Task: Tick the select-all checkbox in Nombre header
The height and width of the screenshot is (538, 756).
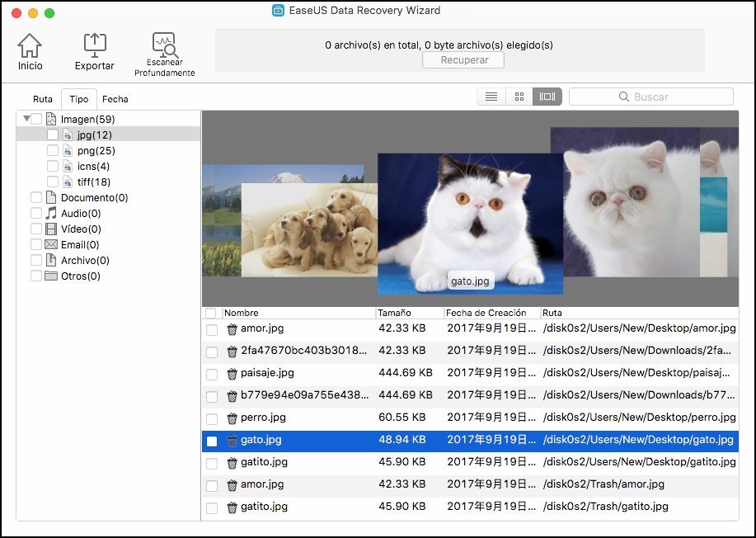Action: (211, 314)
